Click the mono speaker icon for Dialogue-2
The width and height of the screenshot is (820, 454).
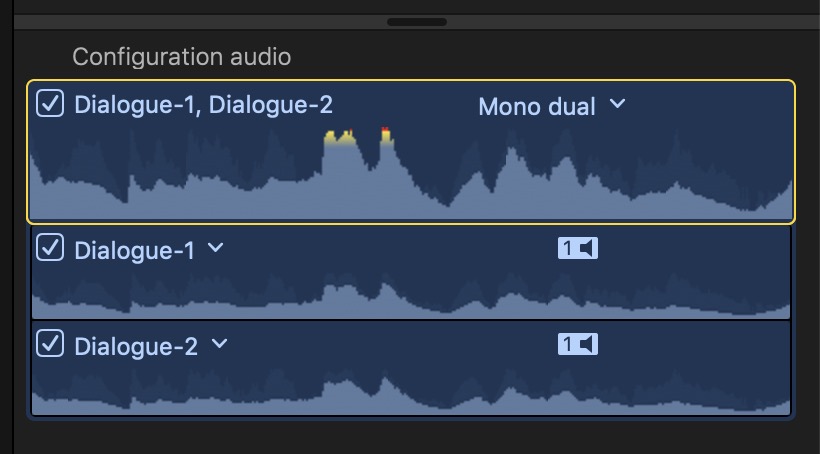pos(577,345)
